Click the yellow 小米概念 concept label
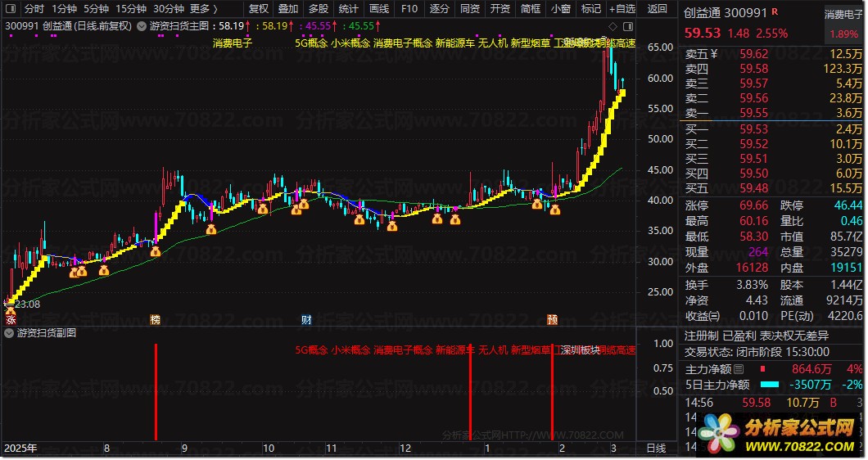 (x=351, y=43)
